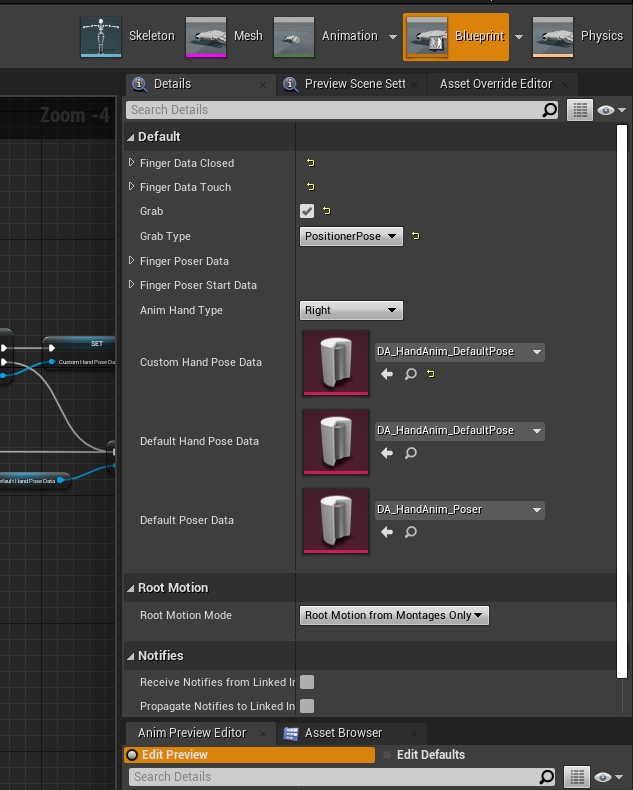Expand Finger Data Touch property
Screen dimensions: 633x790
pyautogui.click(x=132, y=186)
